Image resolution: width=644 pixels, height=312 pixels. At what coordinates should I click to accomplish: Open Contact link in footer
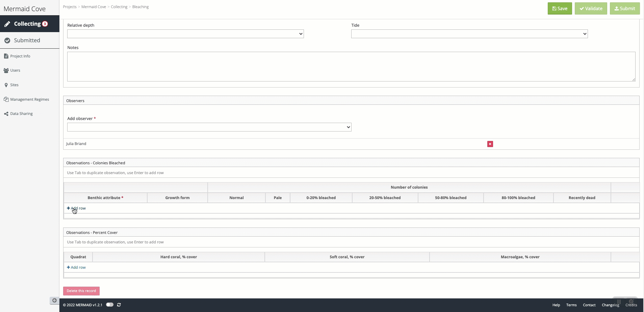[589, 305]
